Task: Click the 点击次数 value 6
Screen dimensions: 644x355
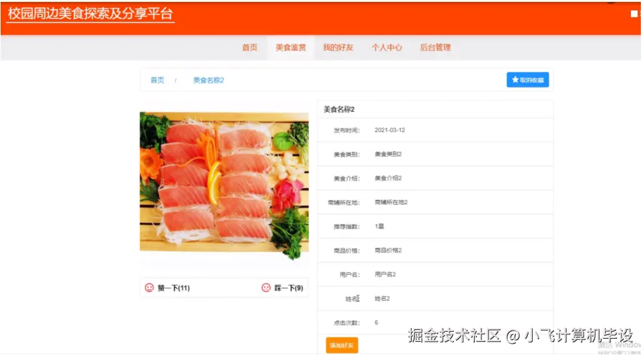Action: (x=376, y=322)
